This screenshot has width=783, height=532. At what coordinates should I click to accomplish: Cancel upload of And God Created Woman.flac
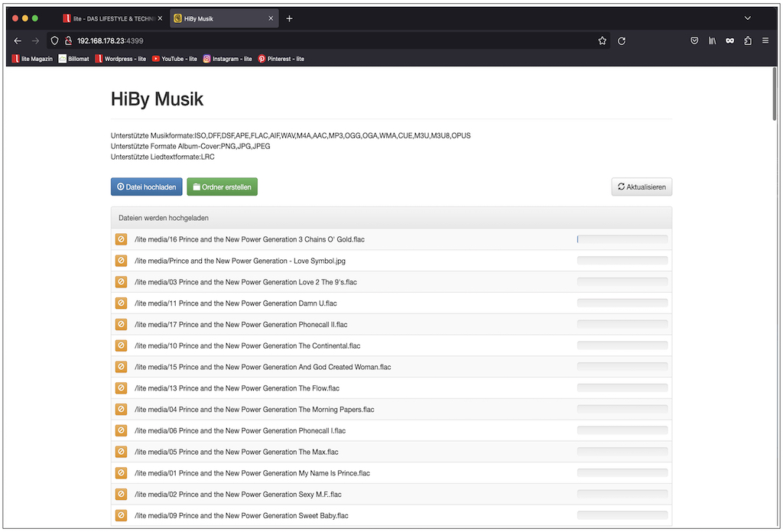point(121,367)
